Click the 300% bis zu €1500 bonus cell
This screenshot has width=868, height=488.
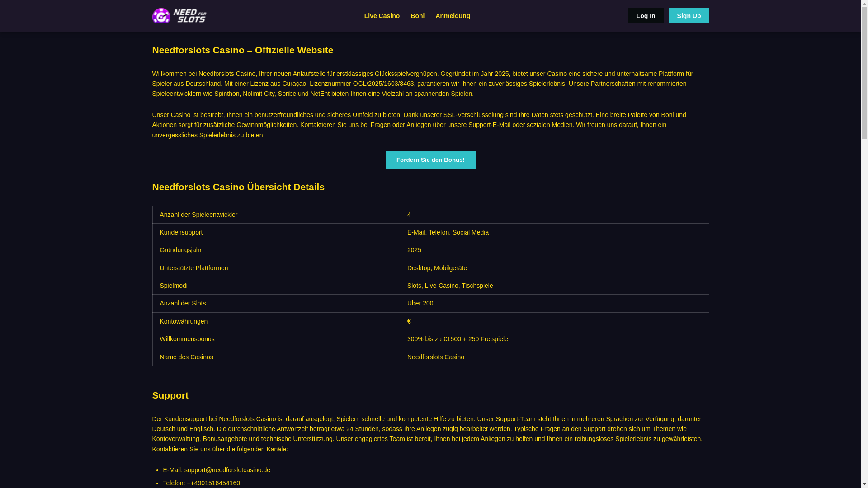tap(554, 339)
